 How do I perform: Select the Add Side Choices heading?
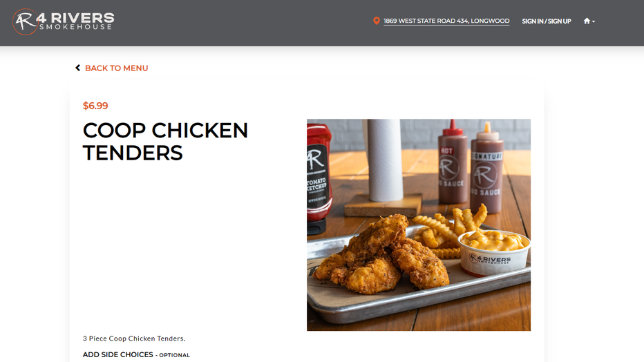[x=118, y=354]
